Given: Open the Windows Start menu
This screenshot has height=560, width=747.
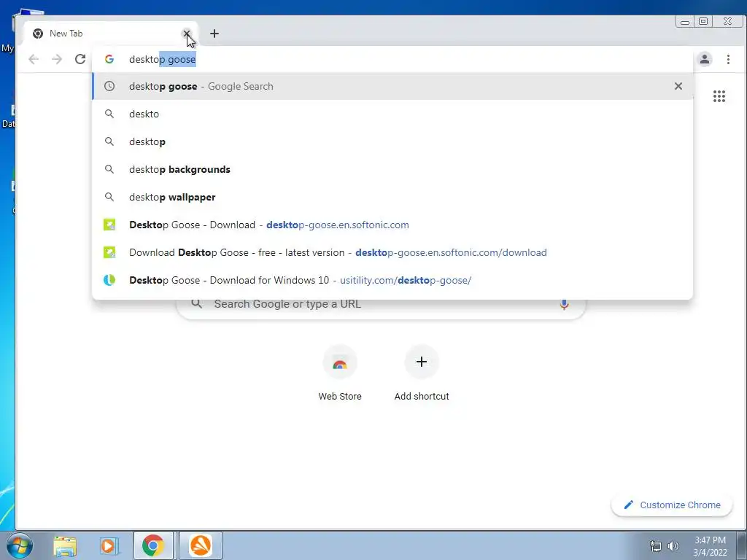Looking at the screenshot, I should coord(19,545).
